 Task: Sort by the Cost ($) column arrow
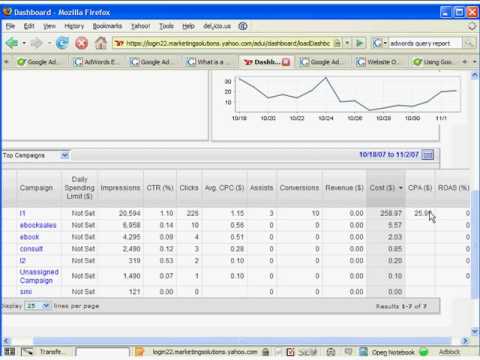(x=401, y=188)
